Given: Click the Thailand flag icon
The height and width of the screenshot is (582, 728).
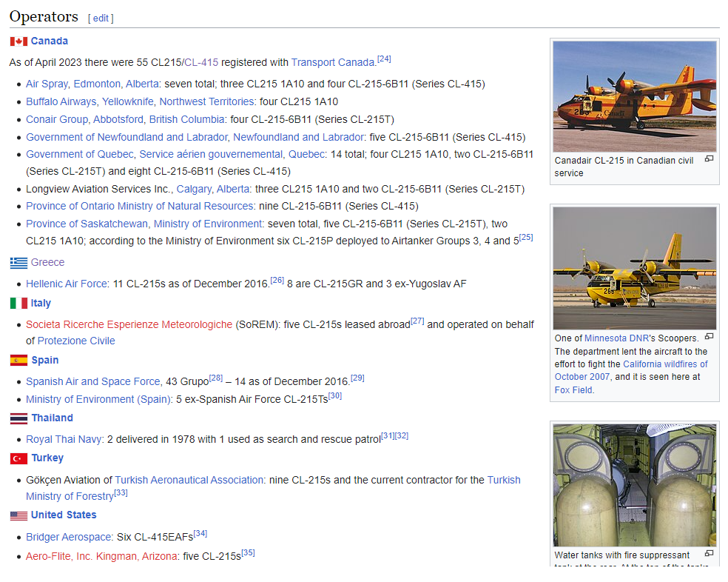Looking at the screenshot, I should pos(18,418).
